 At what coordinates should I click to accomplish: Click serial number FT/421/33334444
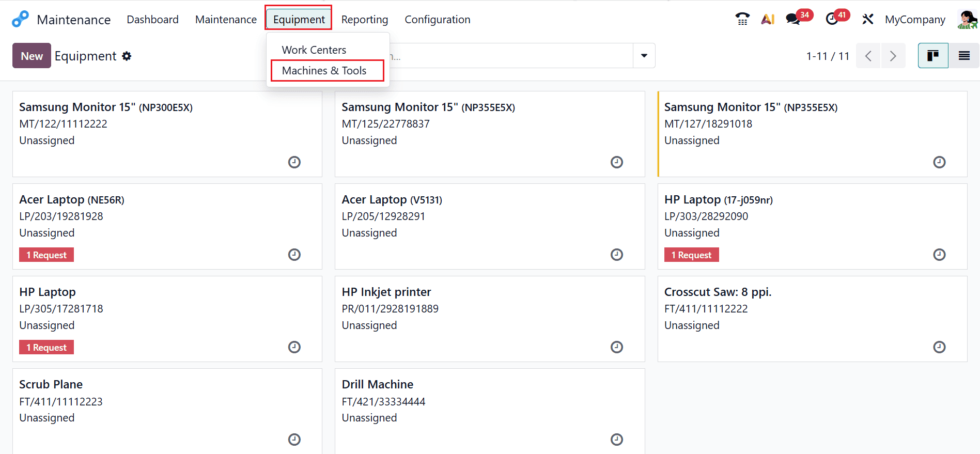(x=383, y=401)
